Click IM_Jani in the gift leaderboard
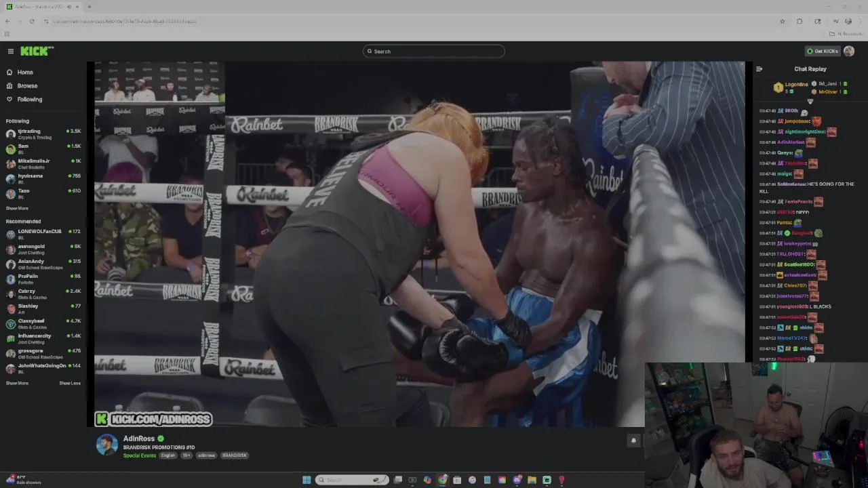The width and height of the screenshot is (868, 488). click(x=827, y=83)
